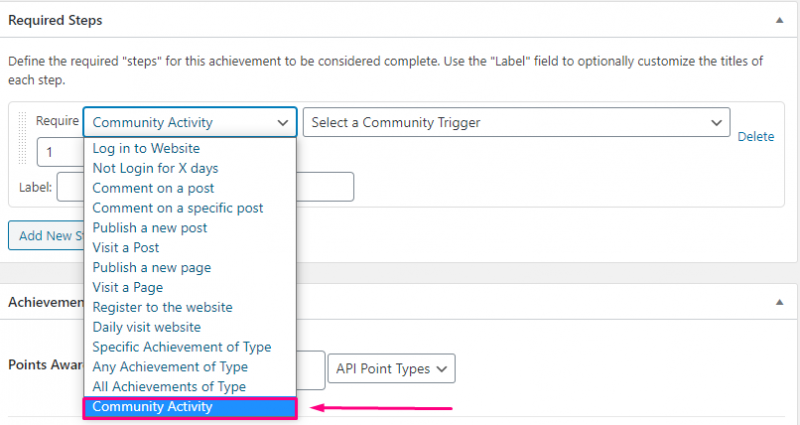Open the Select a Community Trigger dropdown
Image resolution: width=800 pixels, height=425 pixels.
coord(516,122)
